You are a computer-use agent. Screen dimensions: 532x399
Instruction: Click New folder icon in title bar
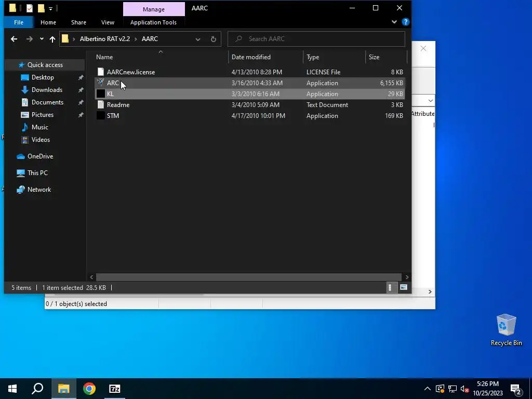coord(41,8)
